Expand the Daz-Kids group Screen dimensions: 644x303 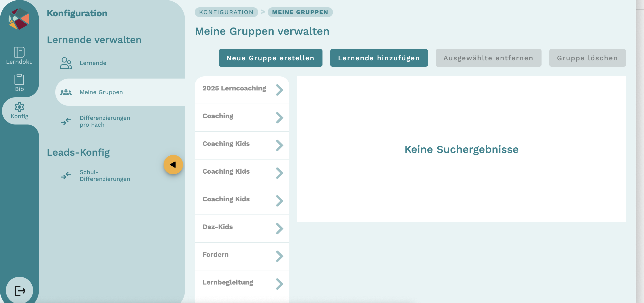click(280, 229)
